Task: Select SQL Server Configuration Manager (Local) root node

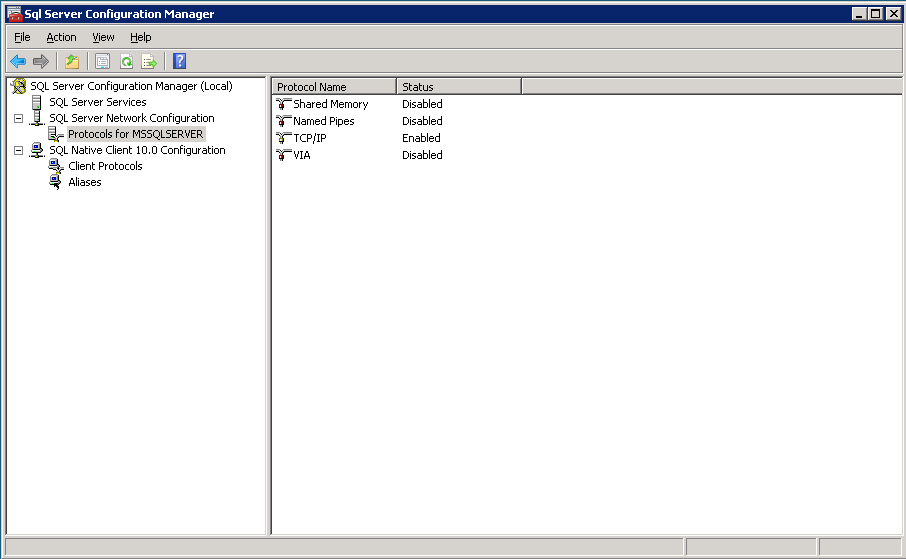Action: (131, 86)
